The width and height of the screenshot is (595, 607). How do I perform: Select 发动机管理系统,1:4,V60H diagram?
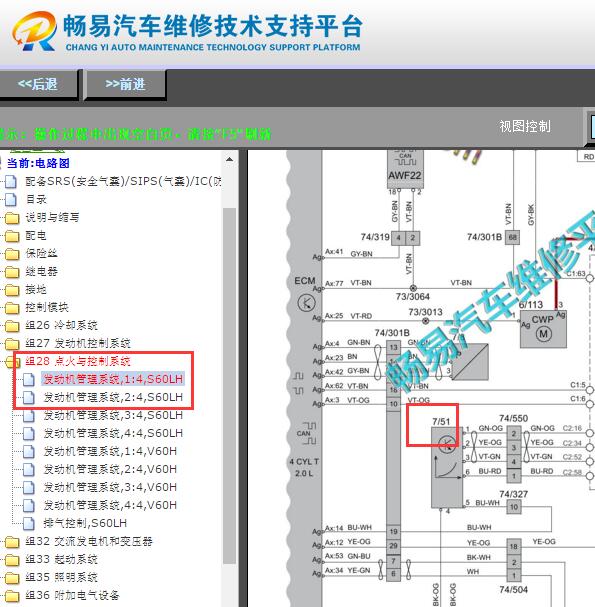(110, 451)
